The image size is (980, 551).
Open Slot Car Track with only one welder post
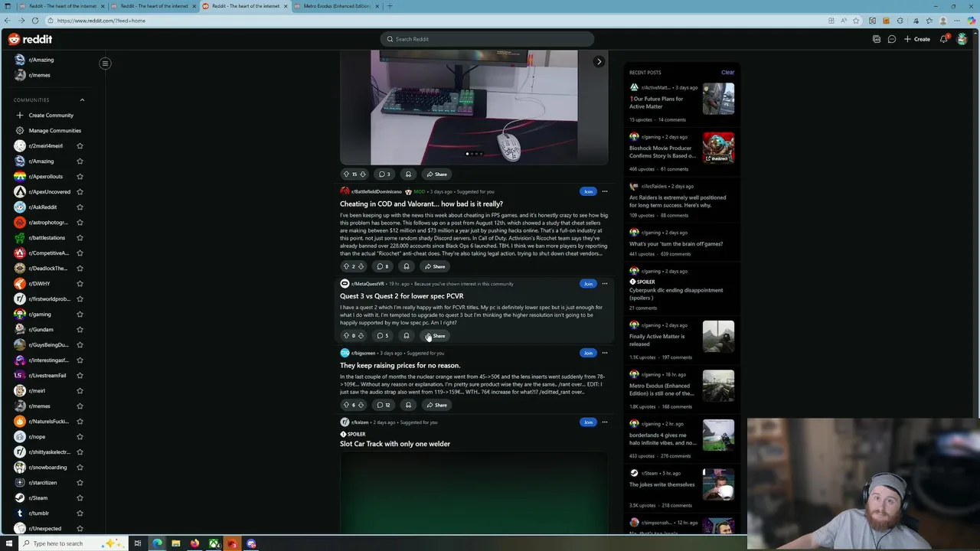click(395, 444)
